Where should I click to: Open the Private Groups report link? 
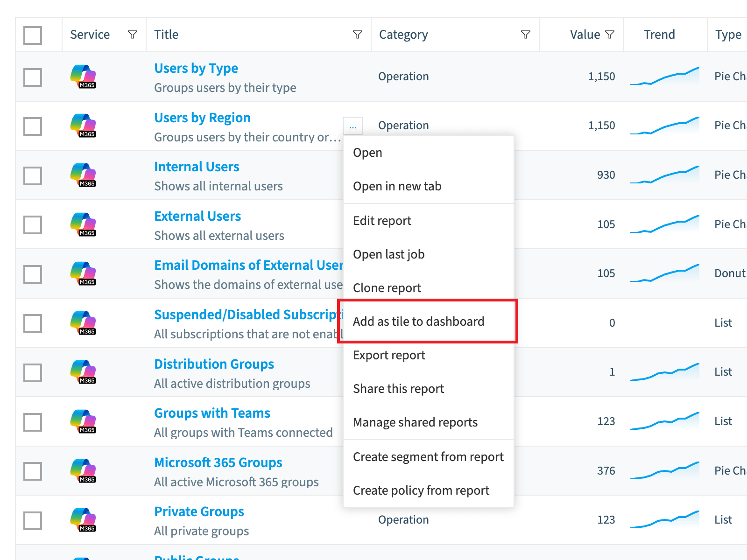[x=199, y=512]
